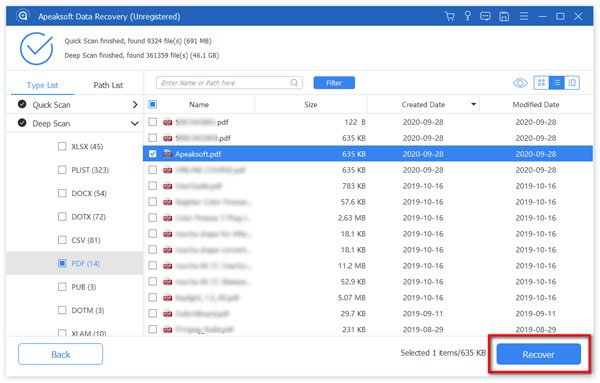
Task: Click the PDF icon of the 11.2 MB file
Action: (168, 266)
